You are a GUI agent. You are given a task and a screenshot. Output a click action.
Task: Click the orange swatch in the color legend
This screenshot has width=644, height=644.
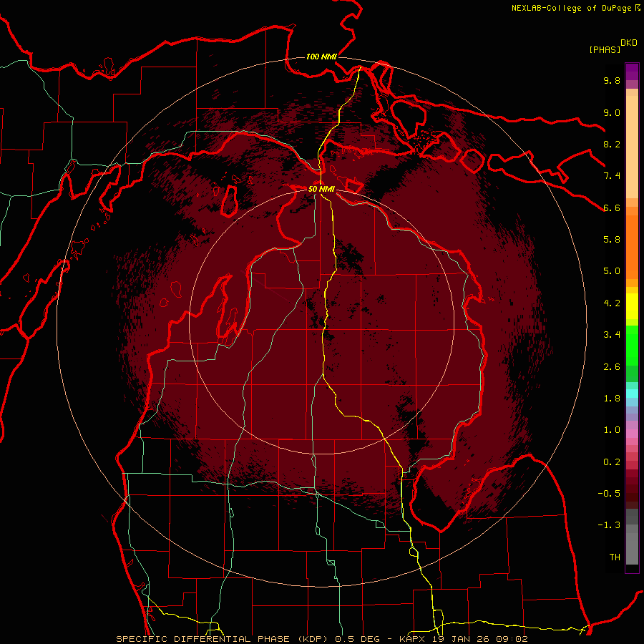tap(632, 248)
